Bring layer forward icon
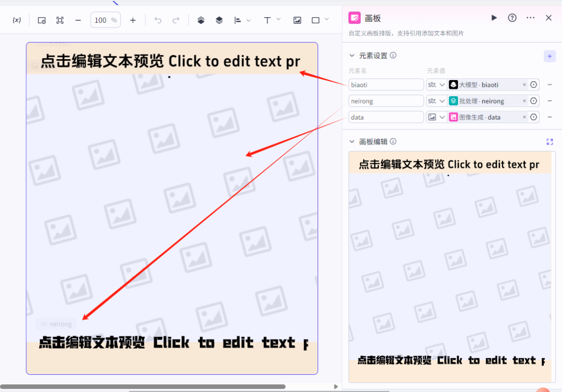The width and height of the screenshot is (562, 392). click(201, 20)
